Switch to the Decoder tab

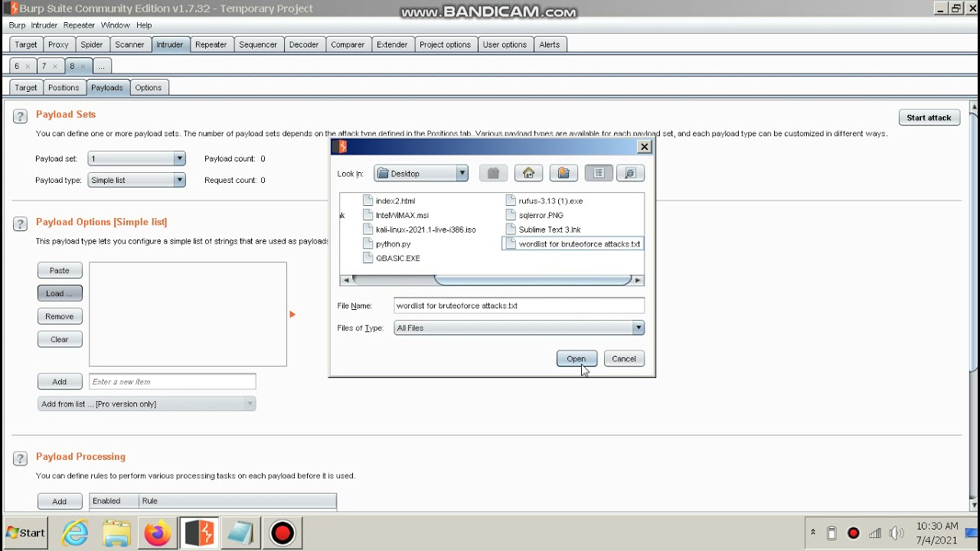click(x=304, y=44)
